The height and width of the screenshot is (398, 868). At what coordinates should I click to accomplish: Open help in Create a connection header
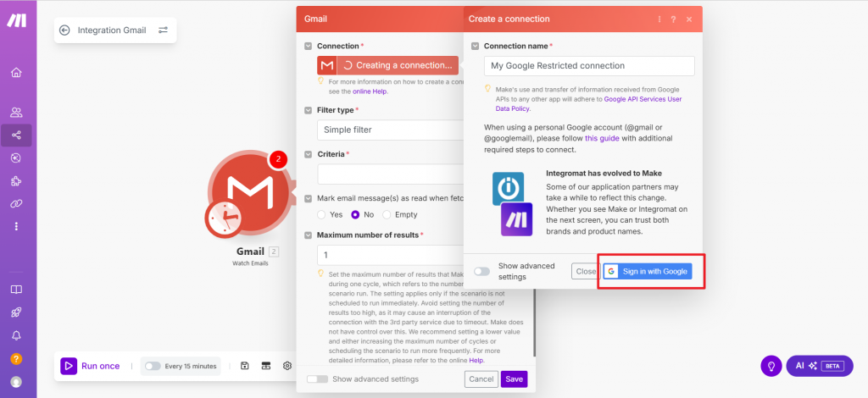pos(673,19)
